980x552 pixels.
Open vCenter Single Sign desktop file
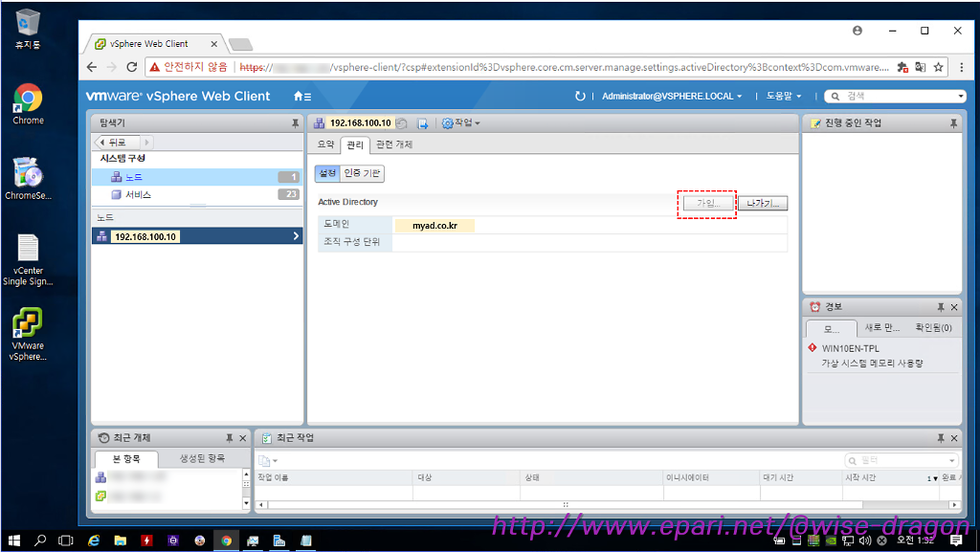tap(28, 260)
